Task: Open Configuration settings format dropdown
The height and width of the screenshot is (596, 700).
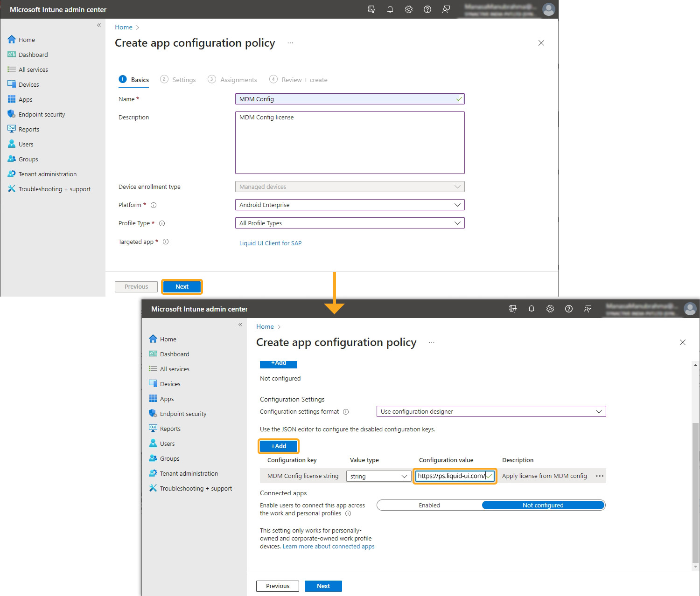Action: (x=491, y=411)
